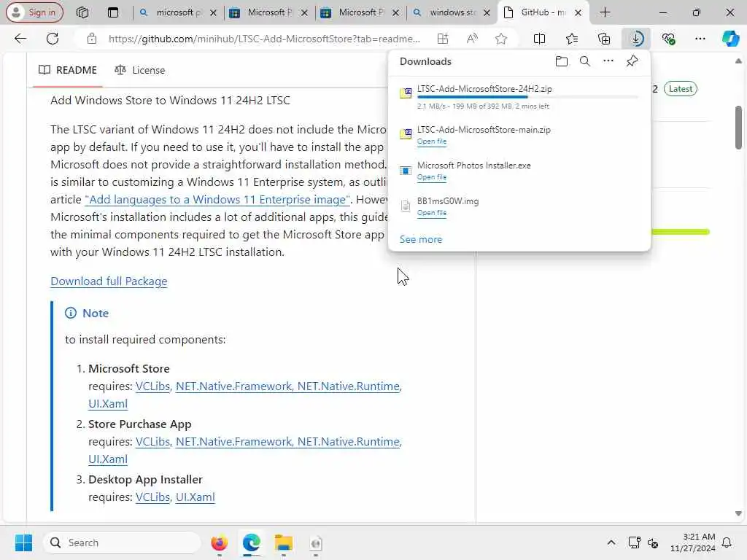Open file for LTSC-Add-MicrosoftStore-main.zip

(432, 141)
